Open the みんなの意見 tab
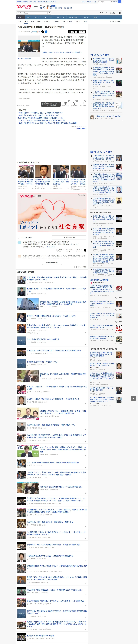 pos(73,17)
